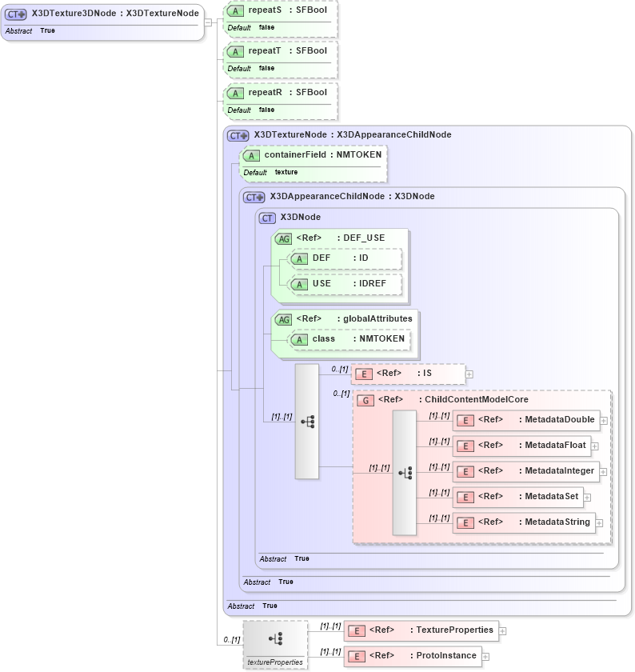Select X3DTextureNode : X3DAppearanceChildNode heading

tap(353, 134)
